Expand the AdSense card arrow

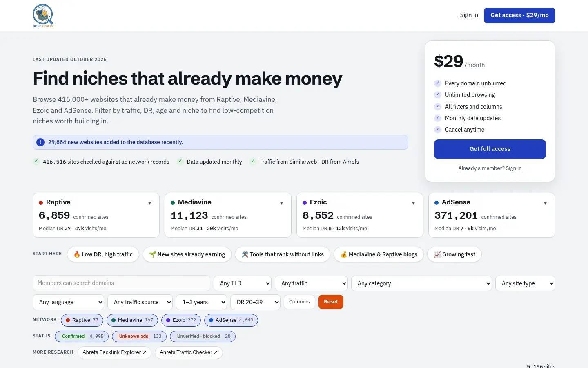545,203
